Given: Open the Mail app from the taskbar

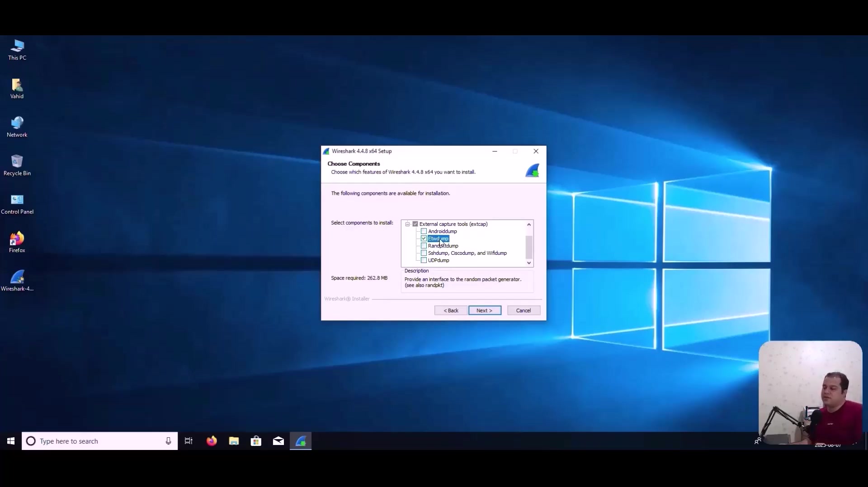Looking at the screenshot, I should pyautogui.click(x=278, y=441).
